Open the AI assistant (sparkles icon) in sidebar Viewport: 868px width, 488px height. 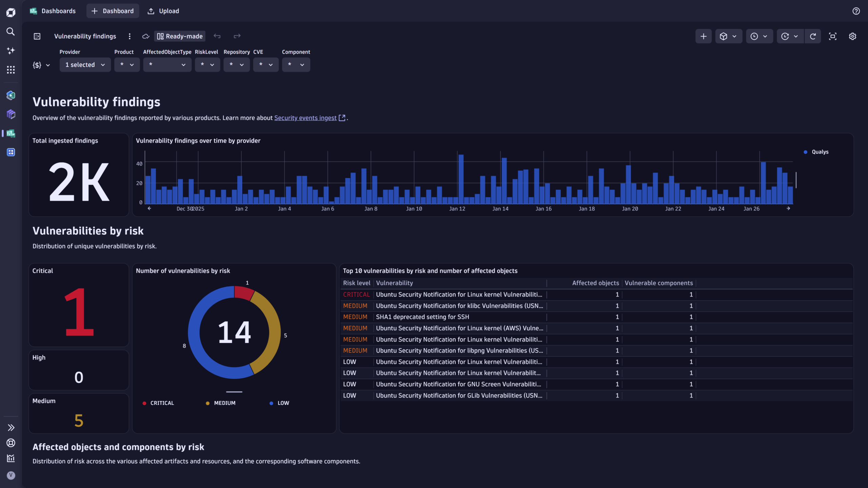11,50
